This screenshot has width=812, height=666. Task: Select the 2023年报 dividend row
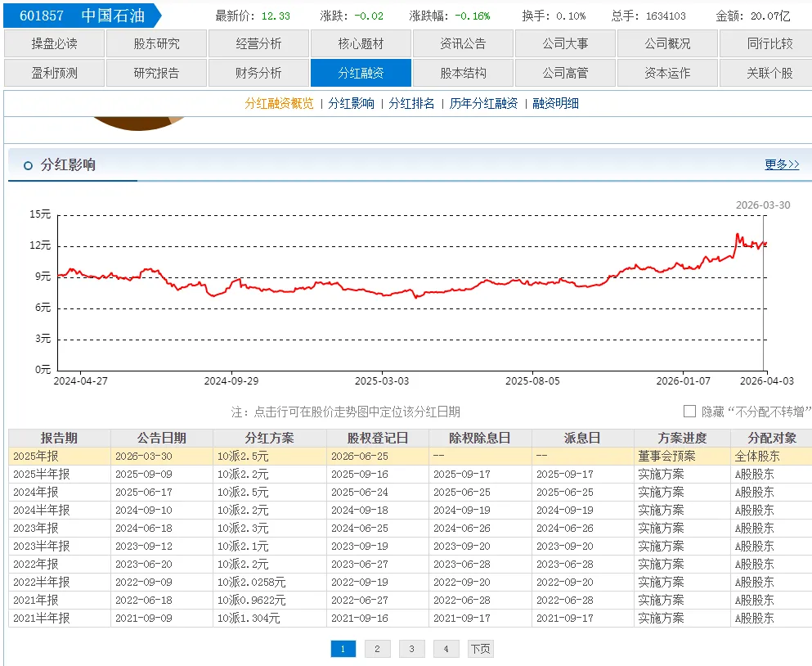click(410, 528)
